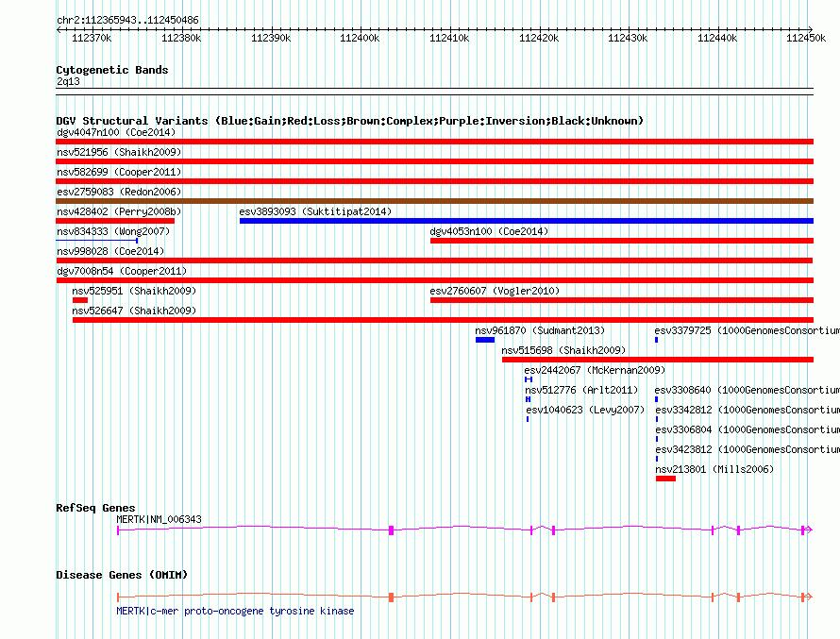Click the brown esv2759083 (Redon2006) complex variant bar

(434, 201)
